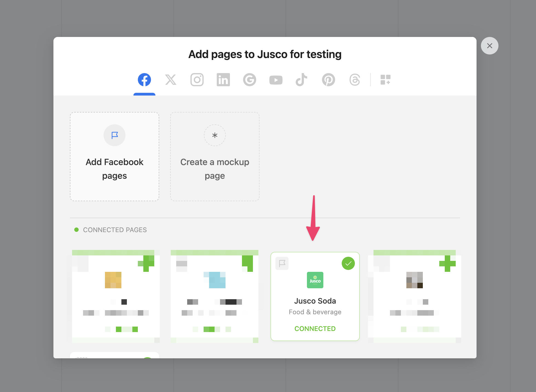Screen dimensions: 536x392
Task: Toggle selection on the blue-avatar page card
Action: tap(247, 263)
